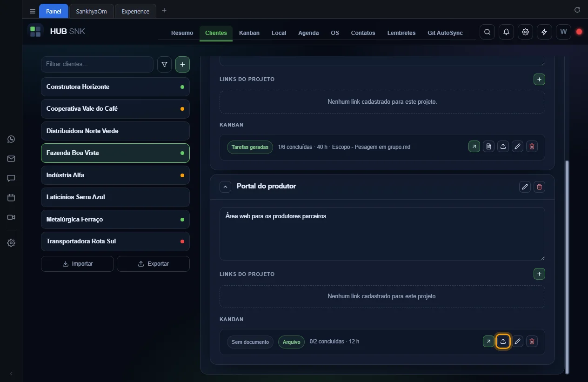Switch to the Experience tab
This screenshot has height=382, width=588.
click(x=135, y=11)
